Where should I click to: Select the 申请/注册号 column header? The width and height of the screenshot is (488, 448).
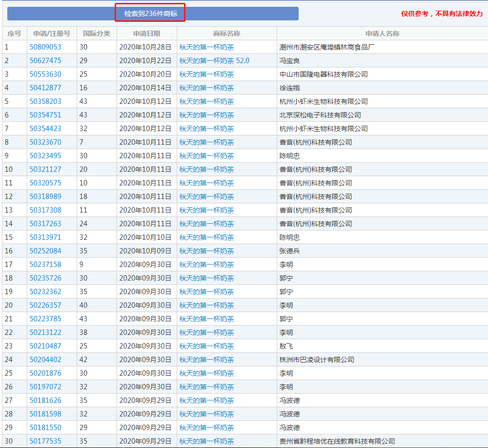(51, 33)
